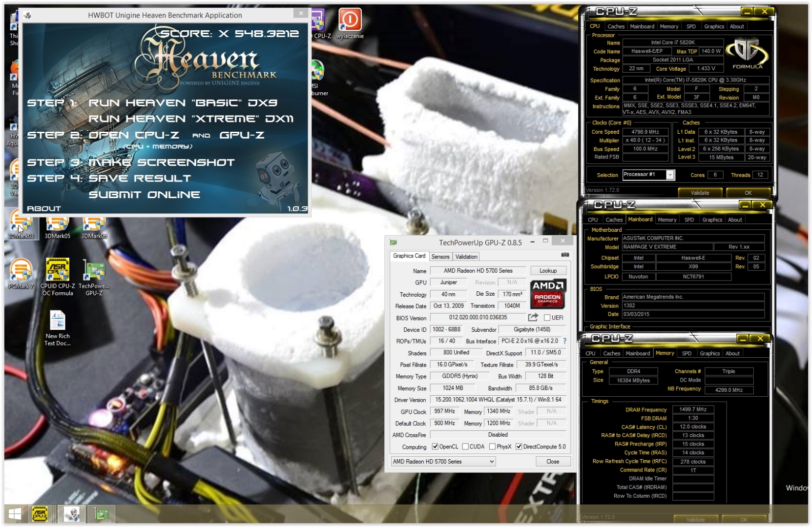Open CPU tab in bottom CPU-Z window
Screen dimensions: 812x527
590,353
